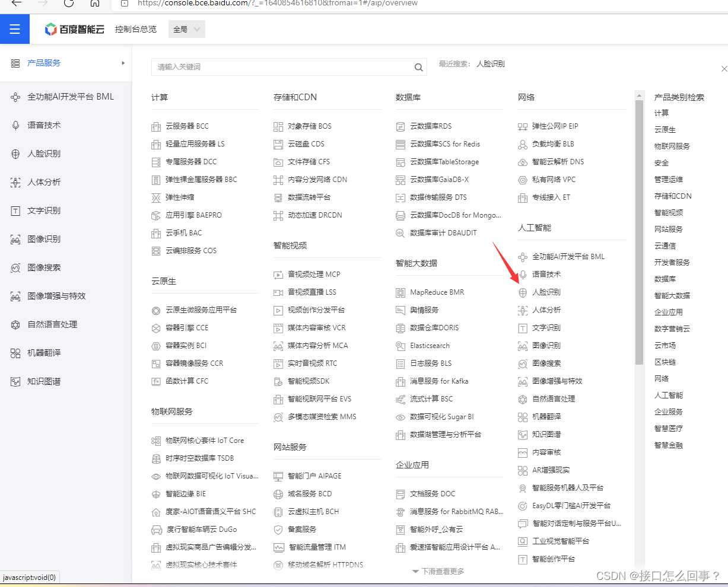Open 云手机 BAC link
This screenshot has width=728, height=587.
click(x=183, y=233)
